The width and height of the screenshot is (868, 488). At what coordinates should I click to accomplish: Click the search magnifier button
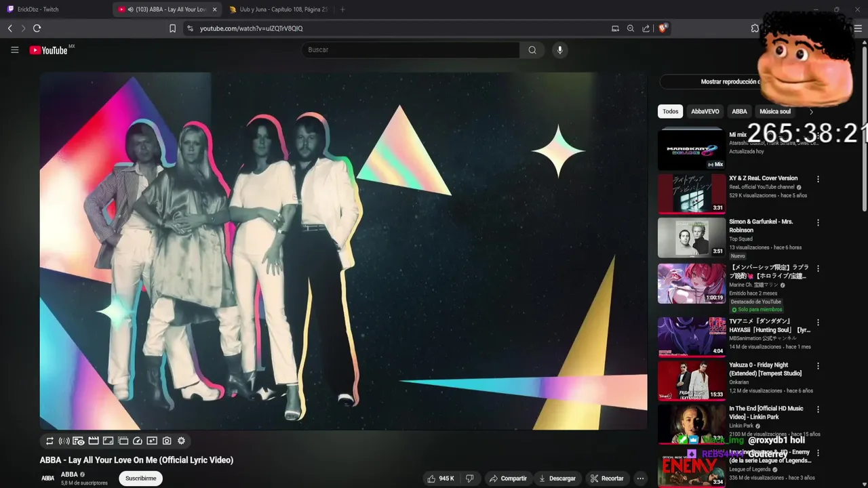532,49
